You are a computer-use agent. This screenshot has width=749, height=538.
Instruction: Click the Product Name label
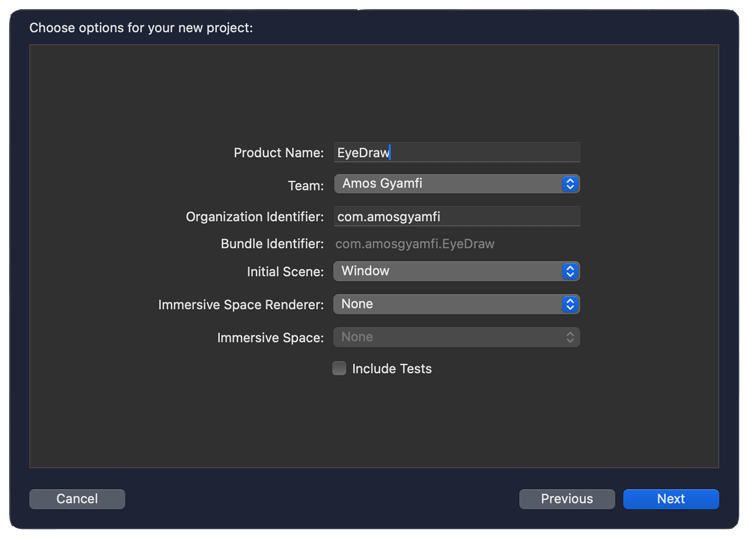click(278, 153)
